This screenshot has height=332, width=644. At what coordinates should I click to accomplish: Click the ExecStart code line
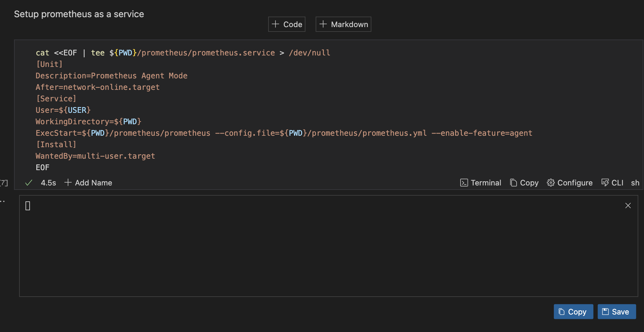pyautogui.click(x=284, y=133)
